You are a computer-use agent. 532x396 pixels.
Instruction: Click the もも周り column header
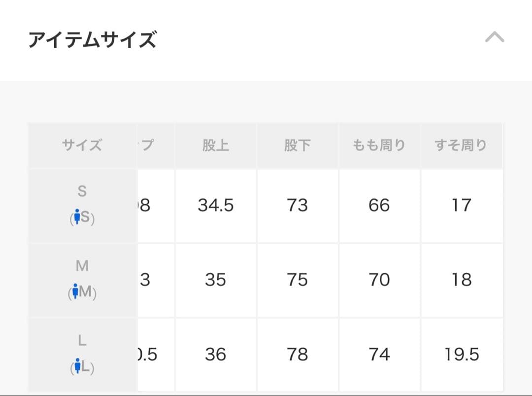pos(379,145)
